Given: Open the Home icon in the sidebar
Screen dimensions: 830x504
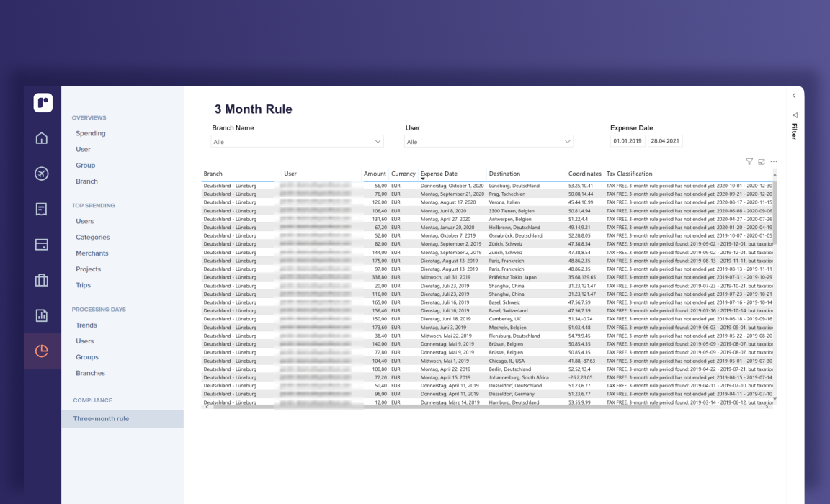Looking at the screenshot, I should pos(42,138).
